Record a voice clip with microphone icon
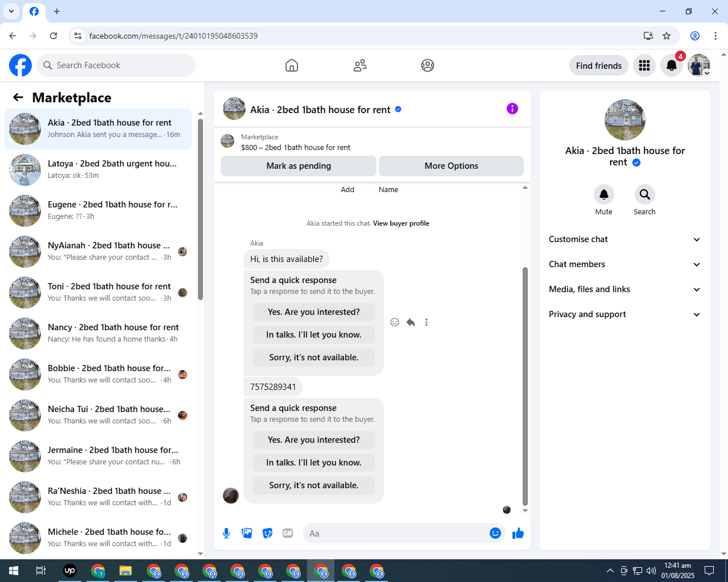728x582 pixels. (226, 533)
